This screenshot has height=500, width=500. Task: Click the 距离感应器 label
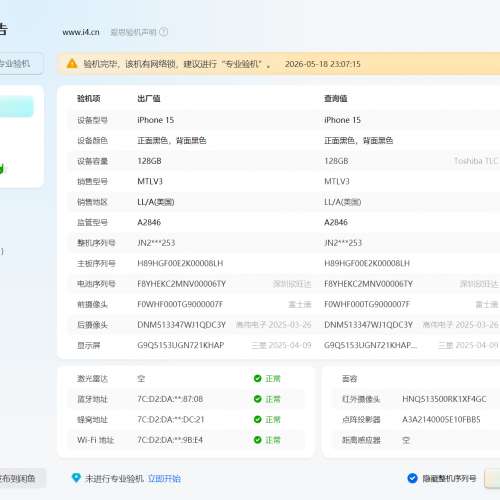[x=361, y=440]
